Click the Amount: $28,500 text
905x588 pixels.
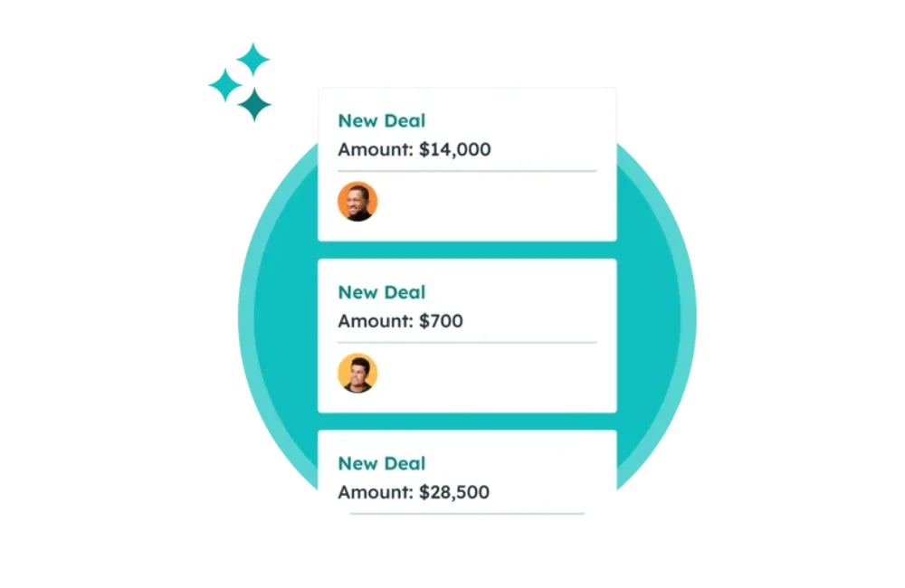click(414, 492)
